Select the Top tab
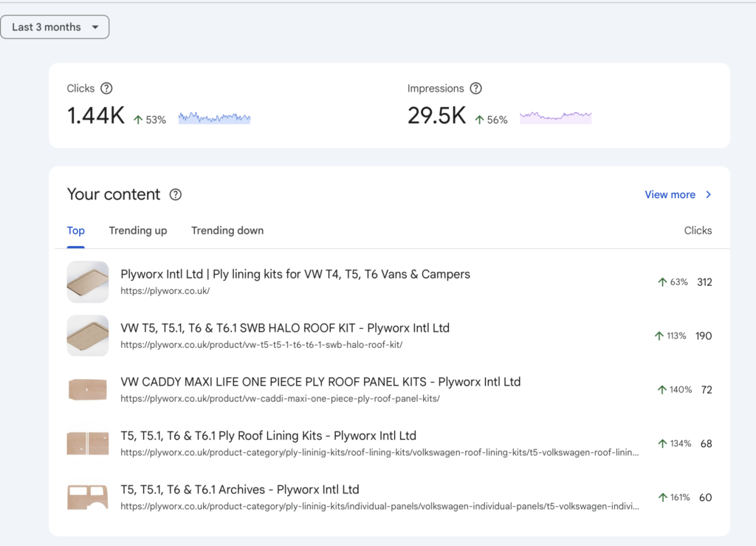The width and height of the screenshot is (756, 546). click(x=76, y=231)
